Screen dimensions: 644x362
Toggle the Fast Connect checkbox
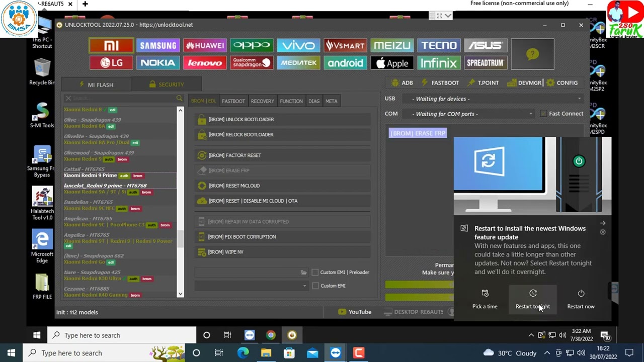(x=543, y=114)
